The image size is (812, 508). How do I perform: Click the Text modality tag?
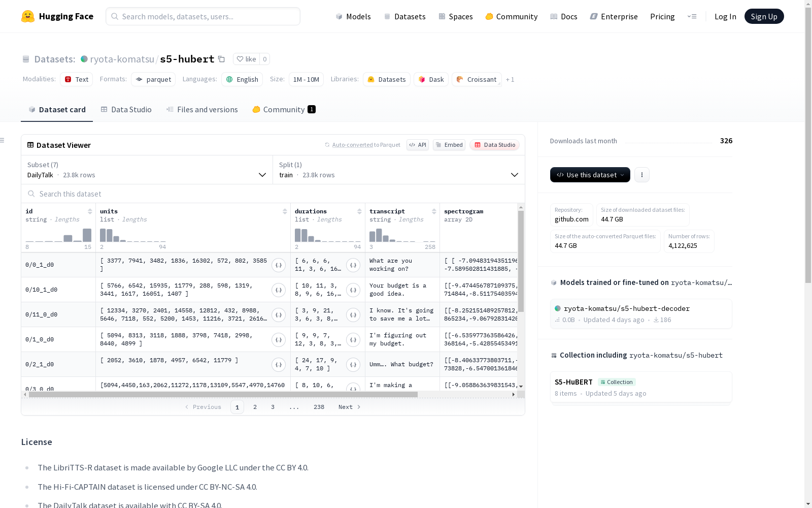[x=77, y=79]
